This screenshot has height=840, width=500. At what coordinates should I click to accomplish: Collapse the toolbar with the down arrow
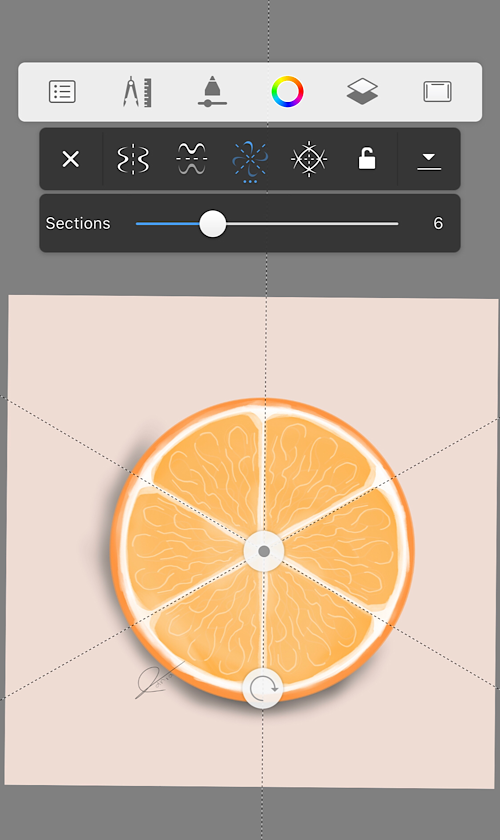point(429,161)
